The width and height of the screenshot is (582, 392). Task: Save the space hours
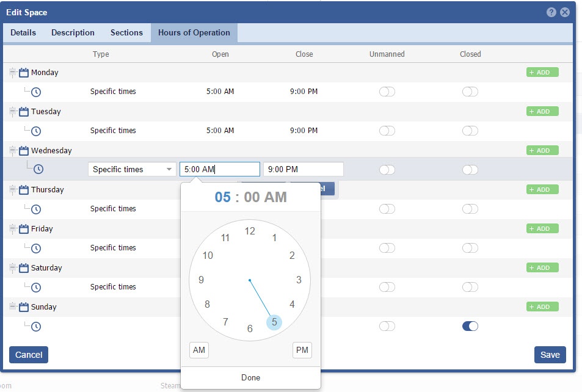click(x=550, y=355)
